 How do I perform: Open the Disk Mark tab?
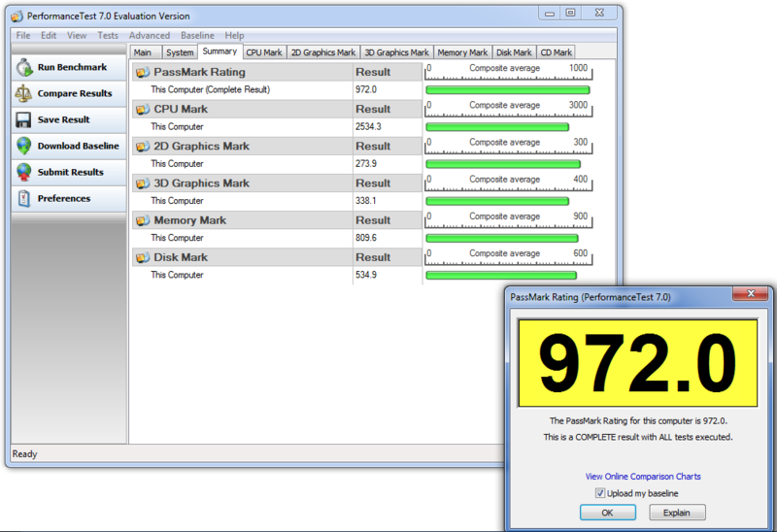coord(514,52)
